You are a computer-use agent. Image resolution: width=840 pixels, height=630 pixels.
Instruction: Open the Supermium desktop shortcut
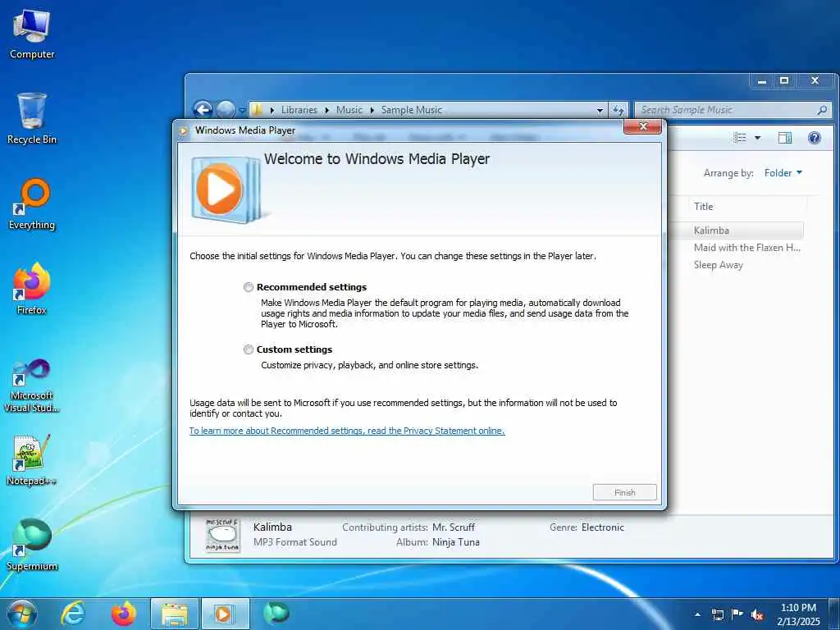click(x=32, y=545)
